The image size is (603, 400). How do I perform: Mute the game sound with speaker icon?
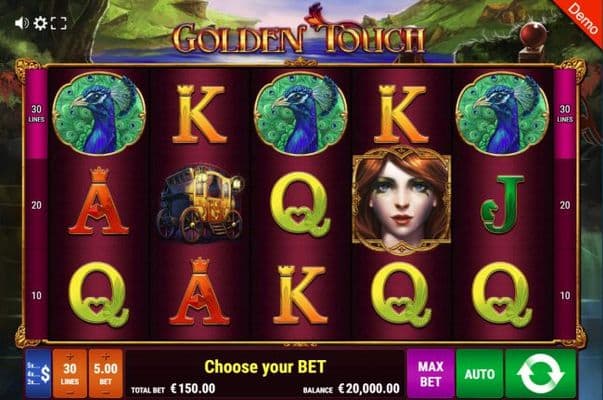(x=22, y=23)
